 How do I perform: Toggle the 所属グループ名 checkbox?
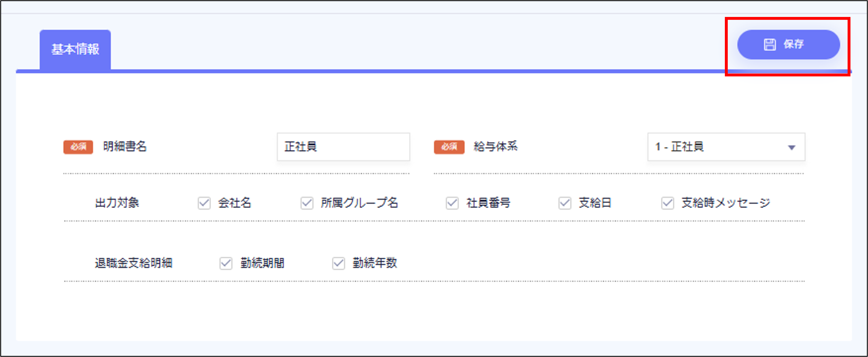click(307, 203)
